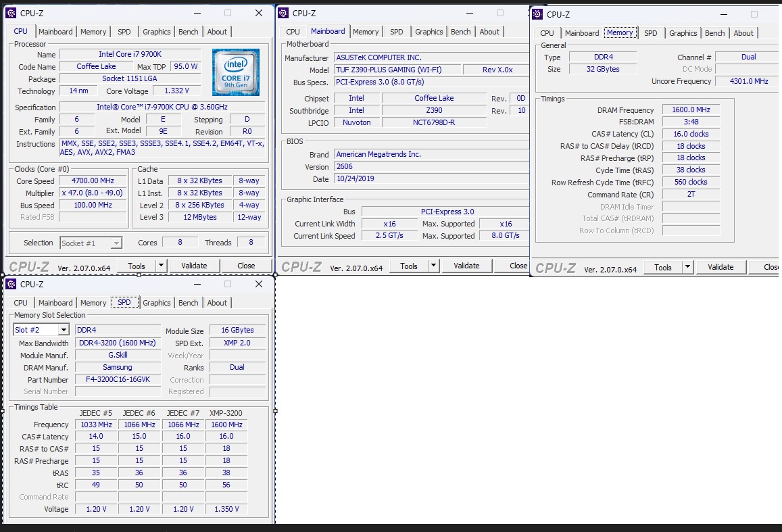Screen dimensions: 782x532
Task: Click the DDR4-3200 (1600 MHz) max bandwidth field
Action: [x=118, y=343]
